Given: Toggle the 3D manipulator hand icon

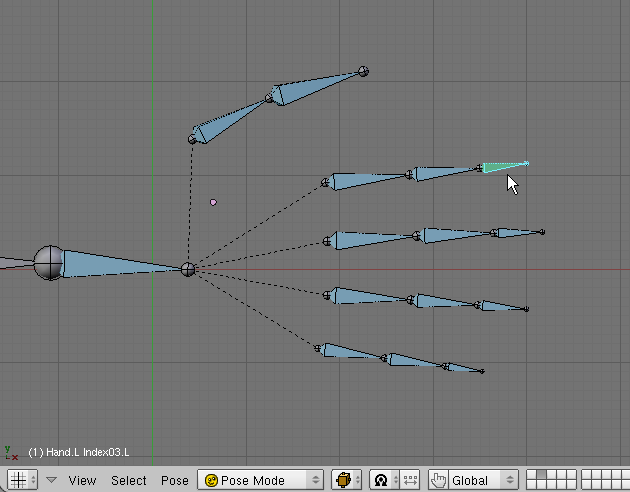Looking at the screenshot, I should (438, 480).
